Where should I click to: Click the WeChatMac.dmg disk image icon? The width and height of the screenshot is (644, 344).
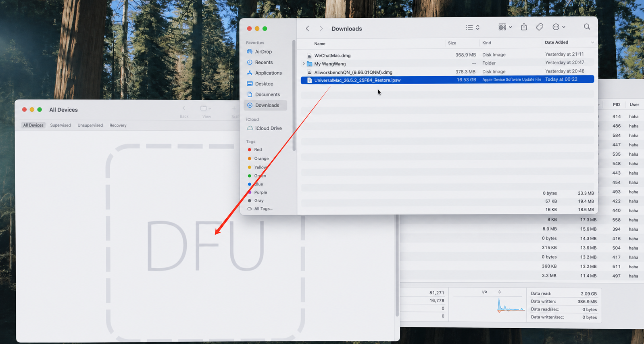click(x=309, y=56)
